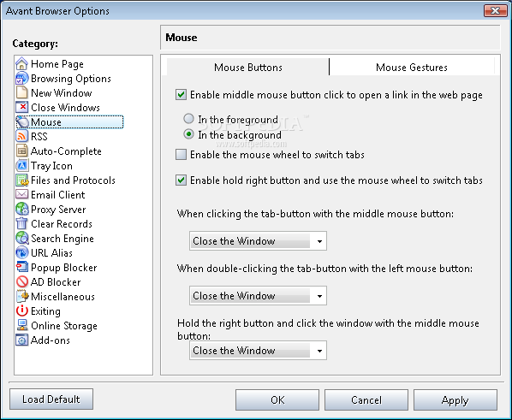This screenshot has height=420, width=512.
Task: Enable the mouse wheel to switch tabs
Action: point(181,154)
